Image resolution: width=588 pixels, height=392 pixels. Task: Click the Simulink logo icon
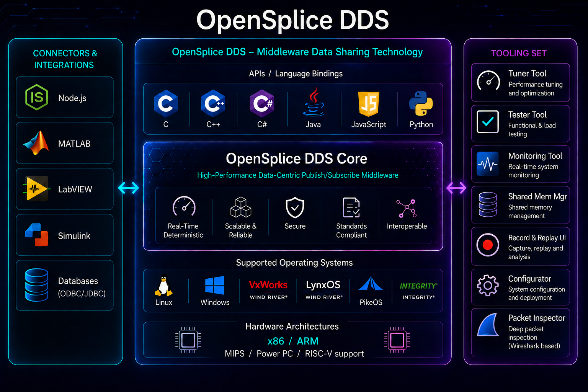37,235
